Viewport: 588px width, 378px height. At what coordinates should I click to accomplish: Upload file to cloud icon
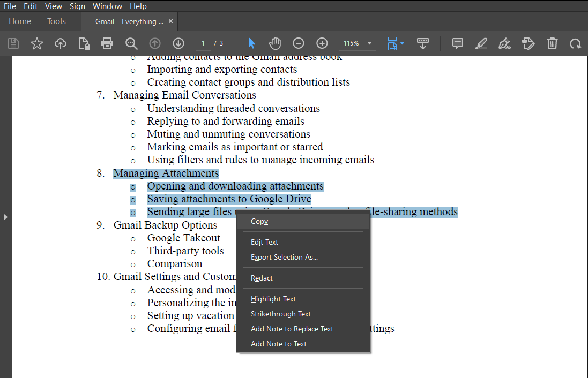coord(61,43)
